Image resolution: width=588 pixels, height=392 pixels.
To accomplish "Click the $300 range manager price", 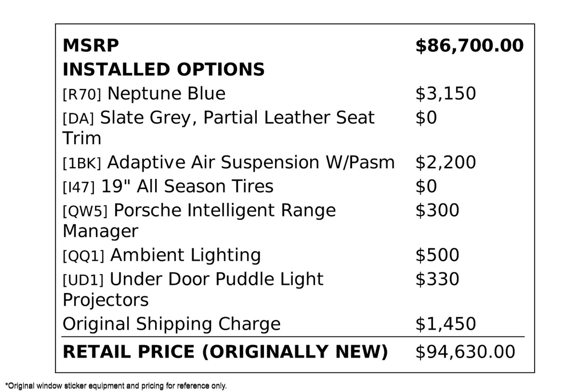I will 437,211.
